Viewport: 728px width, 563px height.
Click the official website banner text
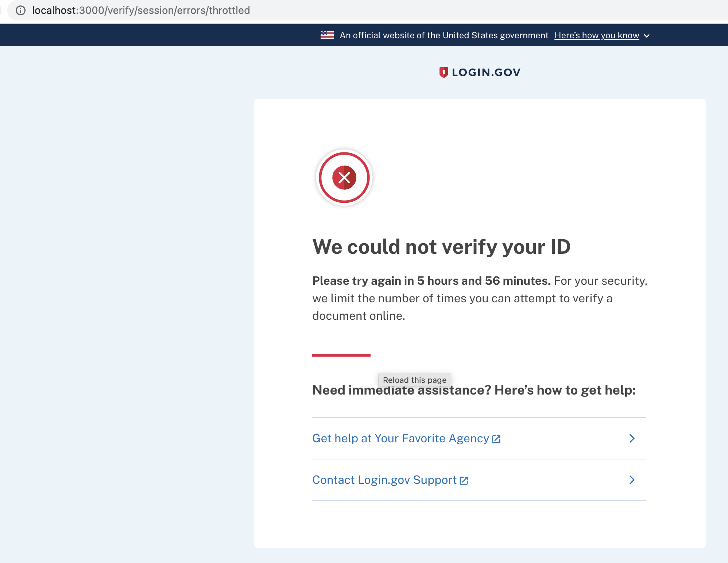444,35
